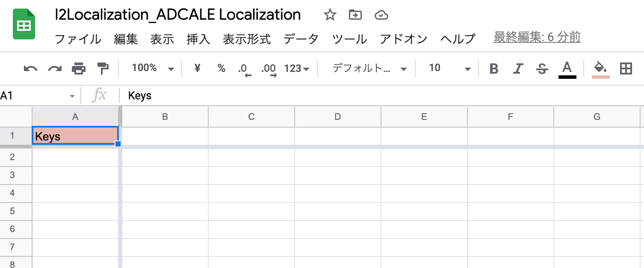The width and height of the screenshot is (644, 268).
Task: Open the 表示形式 menu
Action: [247, 39]
